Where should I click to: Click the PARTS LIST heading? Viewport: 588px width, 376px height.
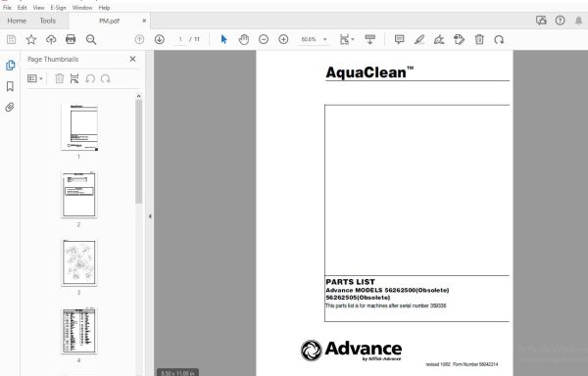pos(350,282)
